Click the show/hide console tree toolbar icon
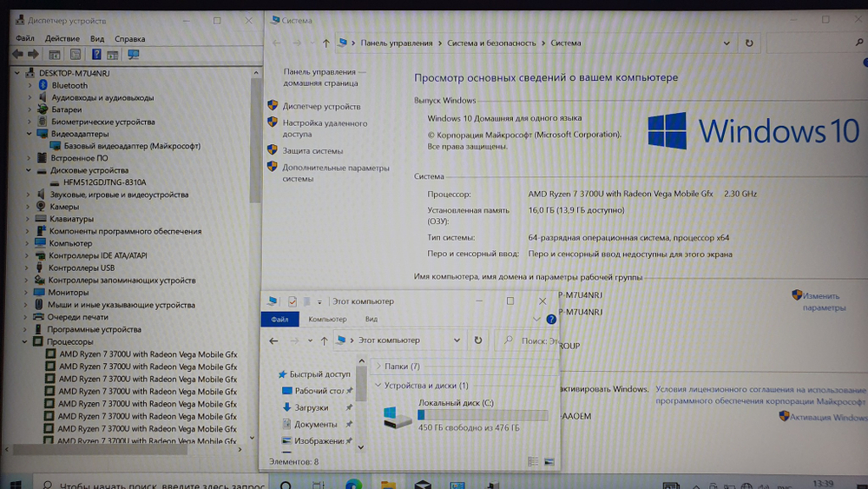 pos(54,54)
